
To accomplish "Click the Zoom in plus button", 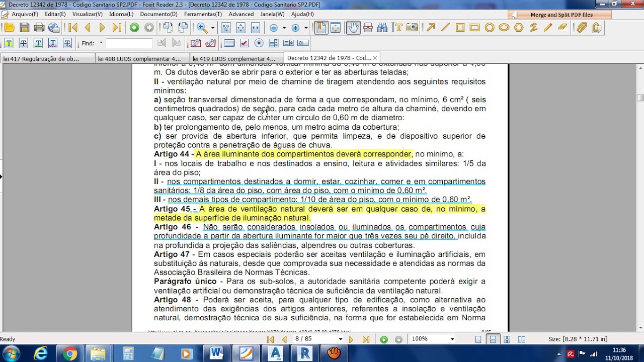I will (x=295, y=28).
